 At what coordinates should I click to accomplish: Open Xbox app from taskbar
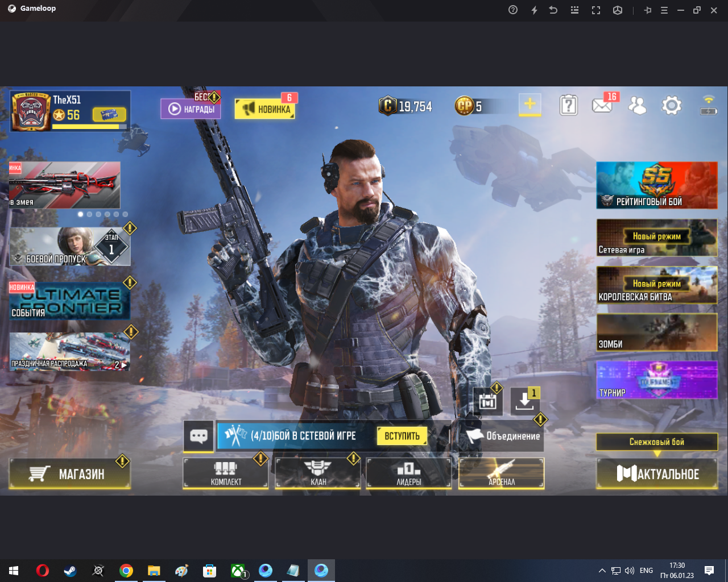238,571
